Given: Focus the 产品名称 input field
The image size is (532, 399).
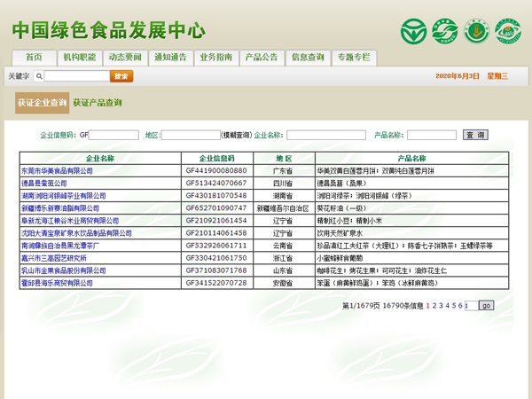Looking at the screenshot, I should click(432, 135).
